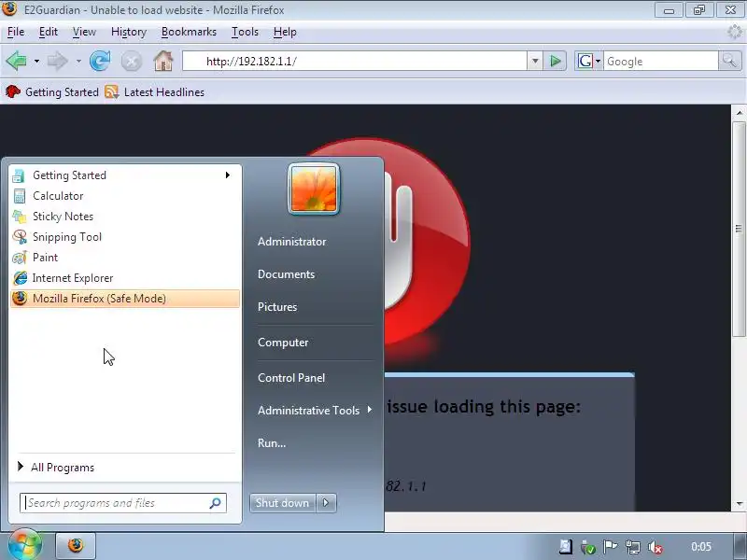This screenshot has height=560, width=747.
Task: Launch Internet Explorer from the Start menu
Action: (x=125, y=277)
